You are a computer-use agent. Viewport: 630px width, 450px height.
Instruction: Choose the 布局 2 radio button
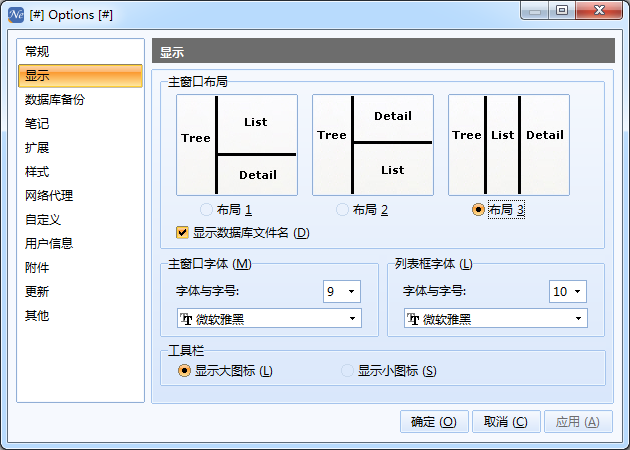click(343, 210)
